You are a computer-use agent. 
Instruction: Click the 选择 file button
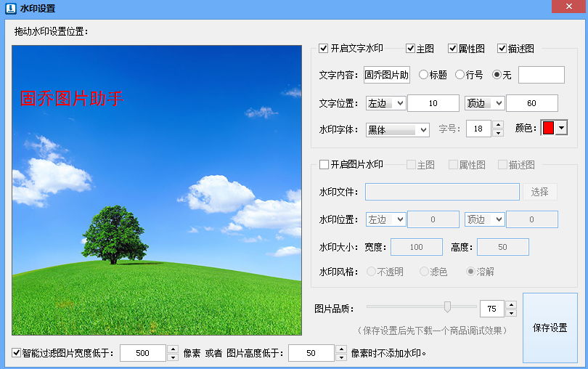(x=539, y=192)
